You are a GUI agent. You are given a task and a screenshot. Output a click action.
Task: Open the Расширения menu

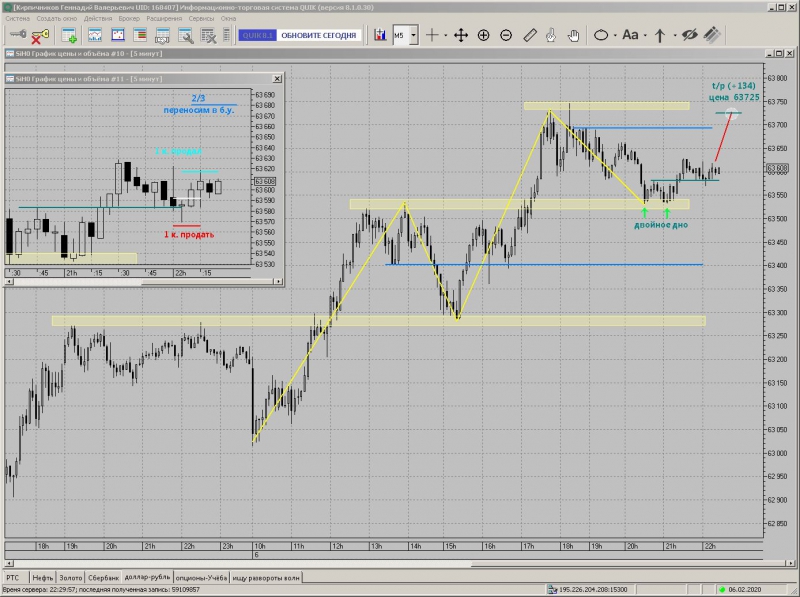pyautogui.click(x=164, y=18)
